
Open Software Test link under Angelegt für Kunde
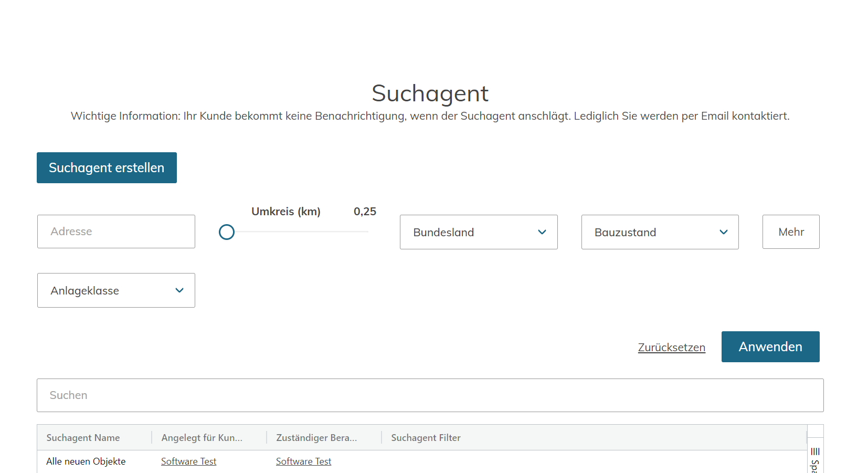click(188, 461)
